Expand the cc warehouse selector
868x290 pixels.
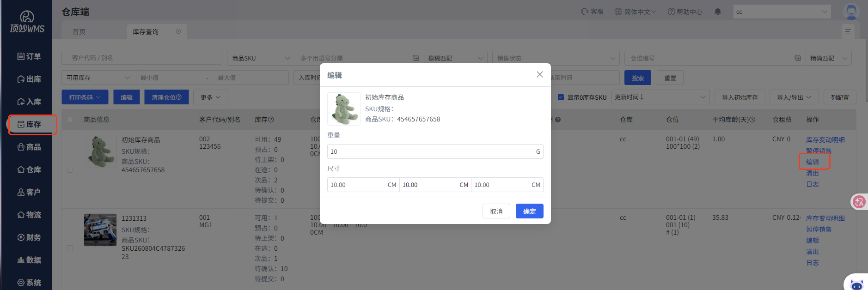(782, 12)
